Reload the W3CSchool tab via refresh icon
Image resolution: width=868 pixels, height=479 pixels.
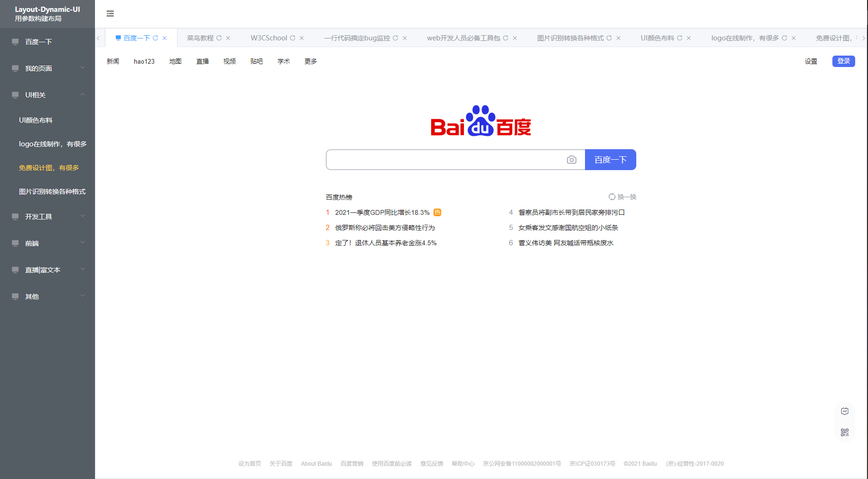pos(292,38)
